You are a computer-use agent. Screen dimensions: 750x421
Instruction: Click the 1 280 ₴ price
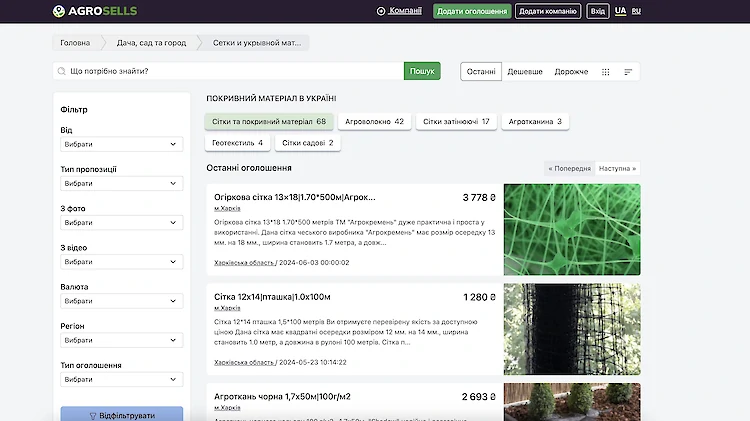tap(479, 297)
